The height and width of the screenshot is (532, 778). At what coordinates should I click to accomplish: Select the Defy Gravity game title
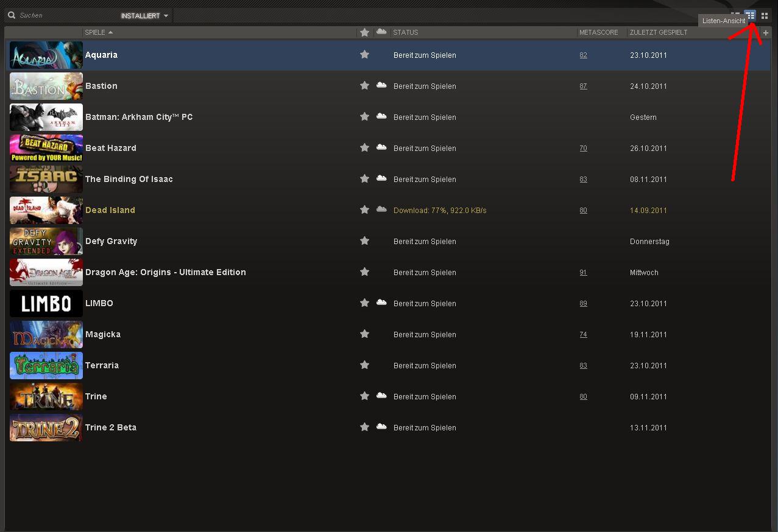pyautogui.click(x=111, y=241)
